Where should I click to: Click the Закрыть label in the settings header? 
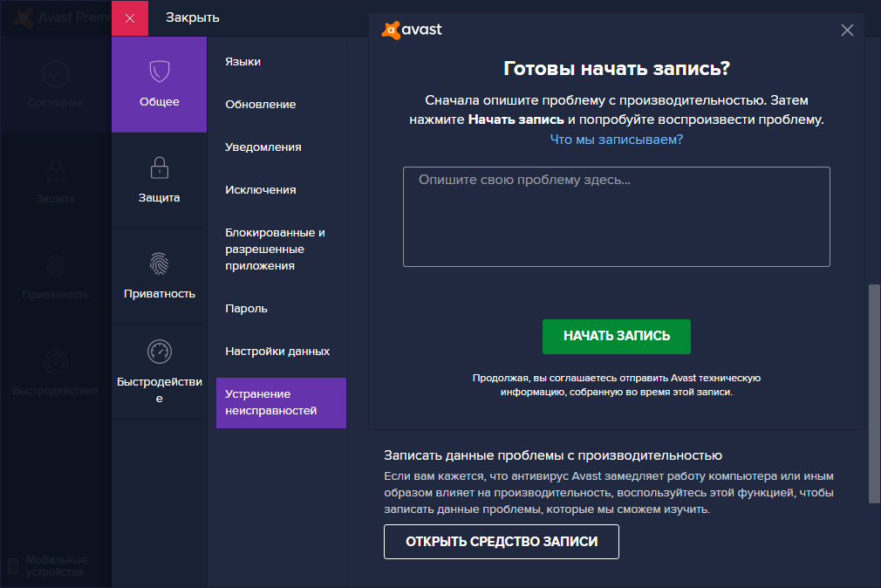pos(192,18)
